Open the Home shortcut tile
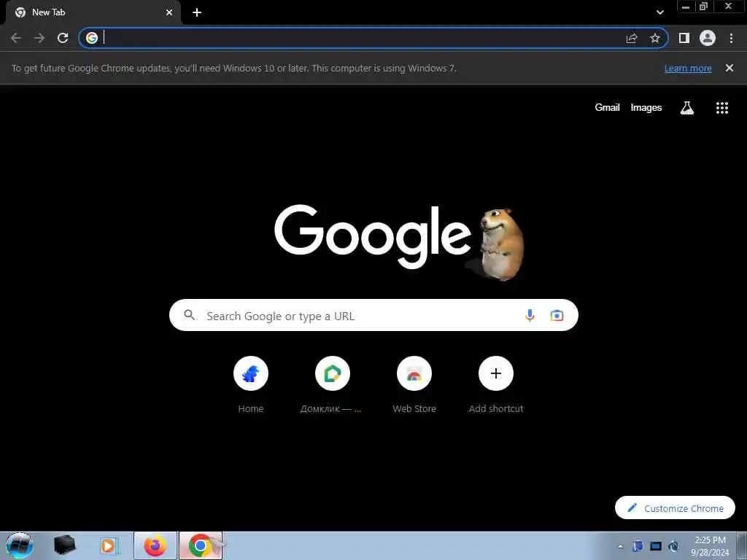This screenshot has width=747, height=560. [x=251, y=373]
